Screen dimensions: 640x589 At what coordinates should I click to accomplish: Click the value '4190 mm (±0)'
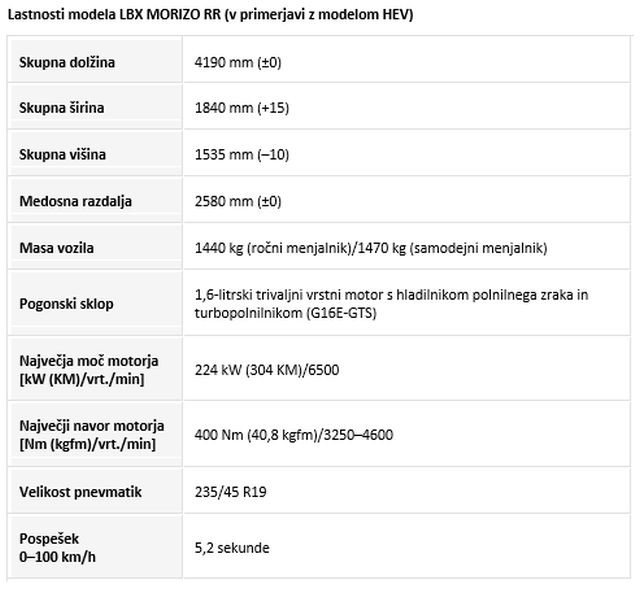(238, 62)
